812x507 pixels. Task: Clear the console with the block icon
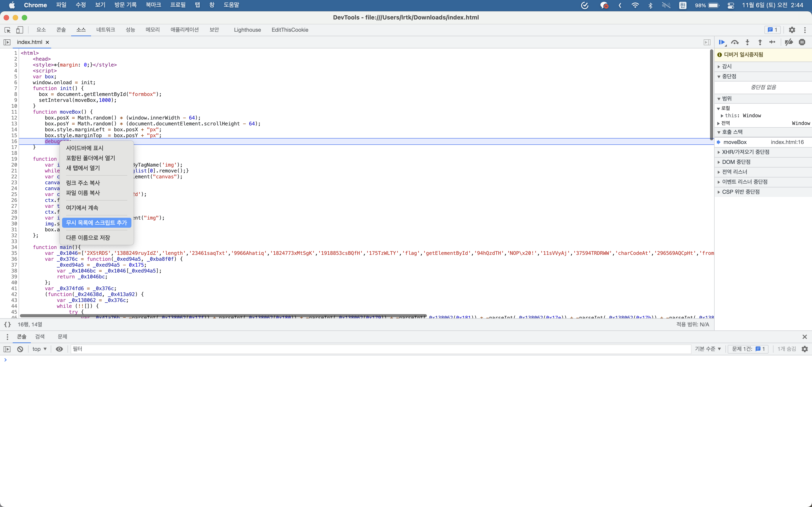tap(20, 349)
